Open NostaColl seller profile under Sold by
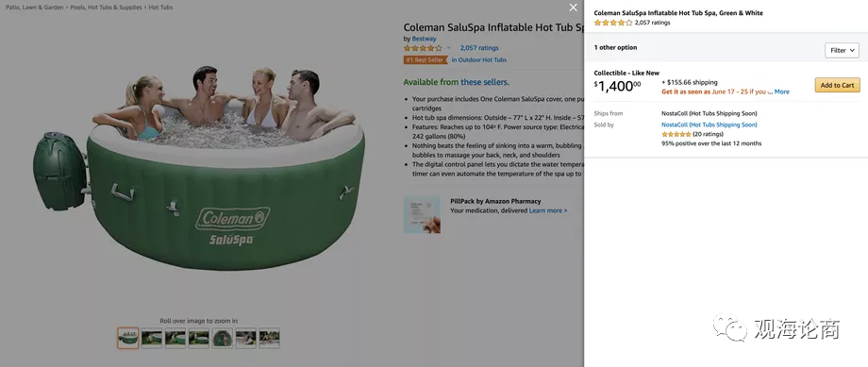Image resolution: width=868 pixels, height=367 pixels. coord(709,125)
